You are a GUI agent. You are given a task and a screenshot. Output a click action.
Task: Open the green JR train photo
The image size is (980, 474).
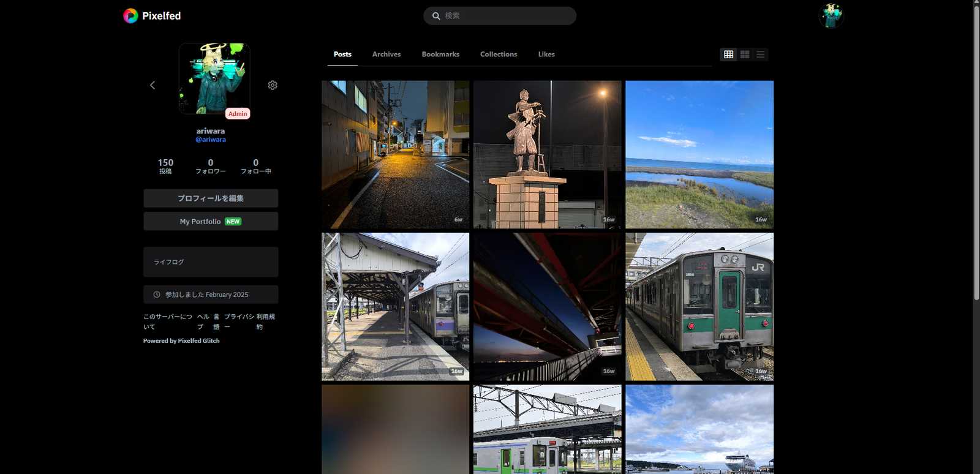pyautogui.click(x=699, y=306)
